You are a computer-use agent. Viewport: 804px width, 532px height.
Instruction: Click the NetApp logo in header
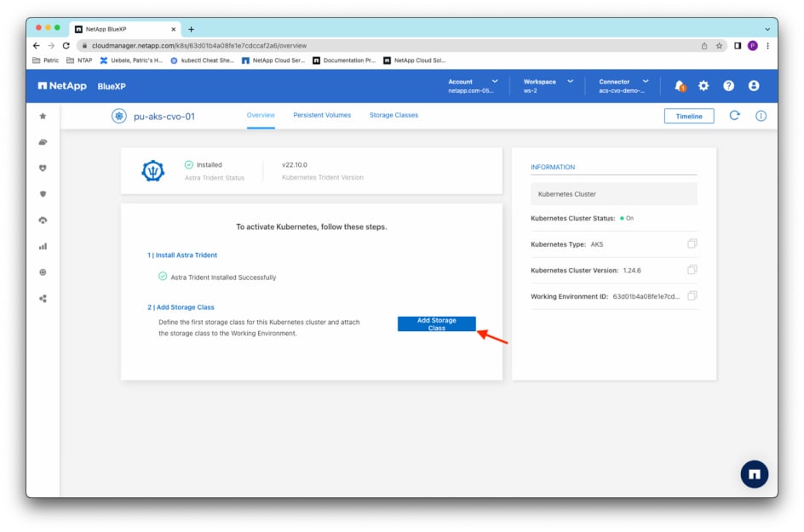point(62,86)
